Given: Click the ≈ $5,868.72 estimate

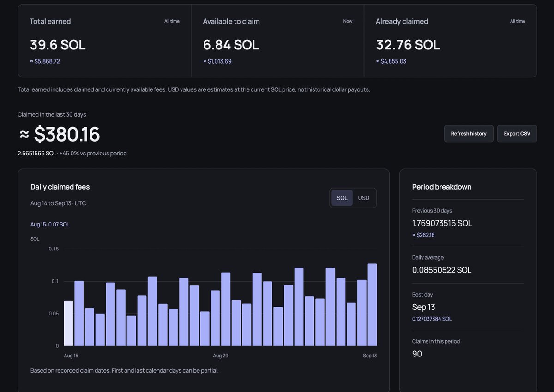Looking at the screenshot, I should pyautogui.click(x=45, y=61).
